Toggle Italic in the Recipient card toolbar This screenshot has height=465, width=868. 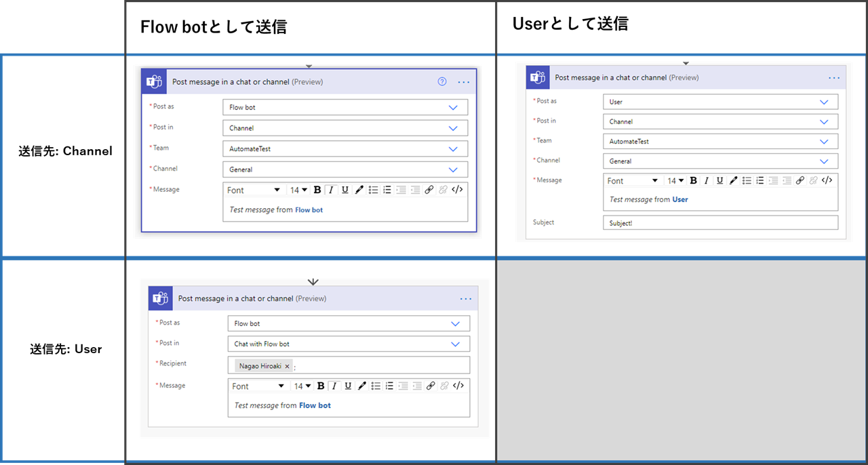pyautogui.click(x=334, y=386)
